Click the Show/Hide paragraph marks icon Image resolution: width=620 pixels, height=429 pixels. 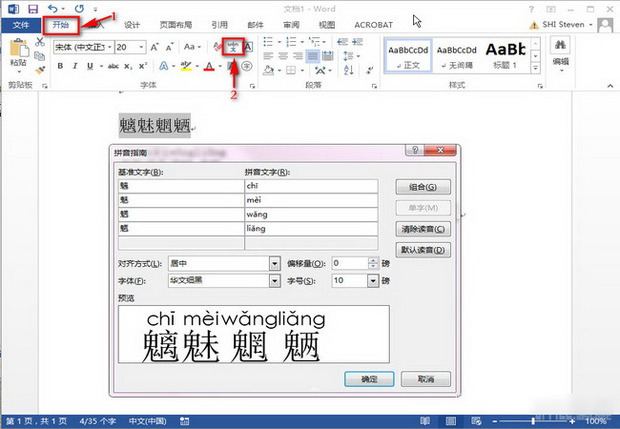click(370, 70)
